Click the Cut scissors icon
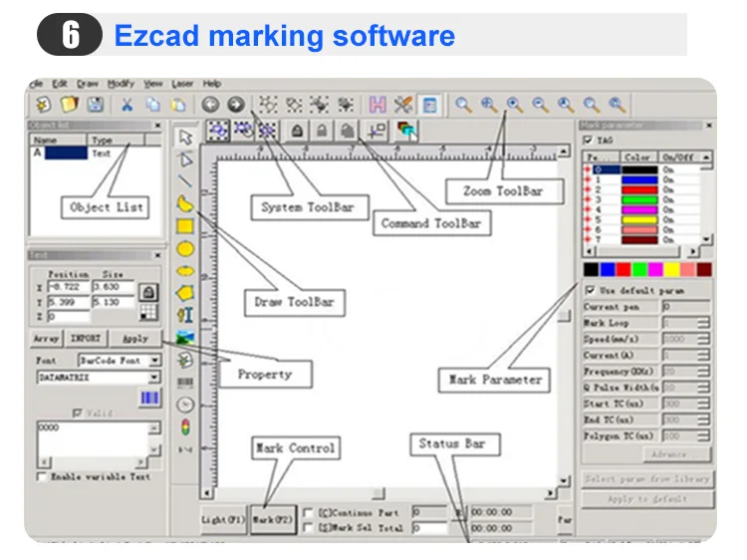Image resolution: width=747 pixels, height=560 pixels. point(127,104)
